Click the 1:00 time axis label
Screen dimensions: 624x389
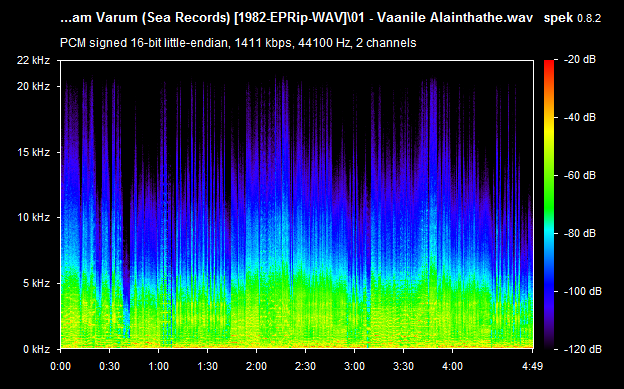click(x=158, y=366)
